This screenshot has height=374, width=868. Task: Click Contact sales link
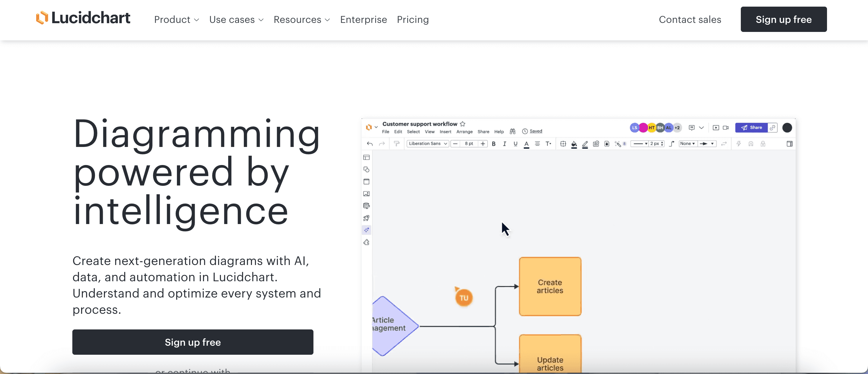click(690, 20)
